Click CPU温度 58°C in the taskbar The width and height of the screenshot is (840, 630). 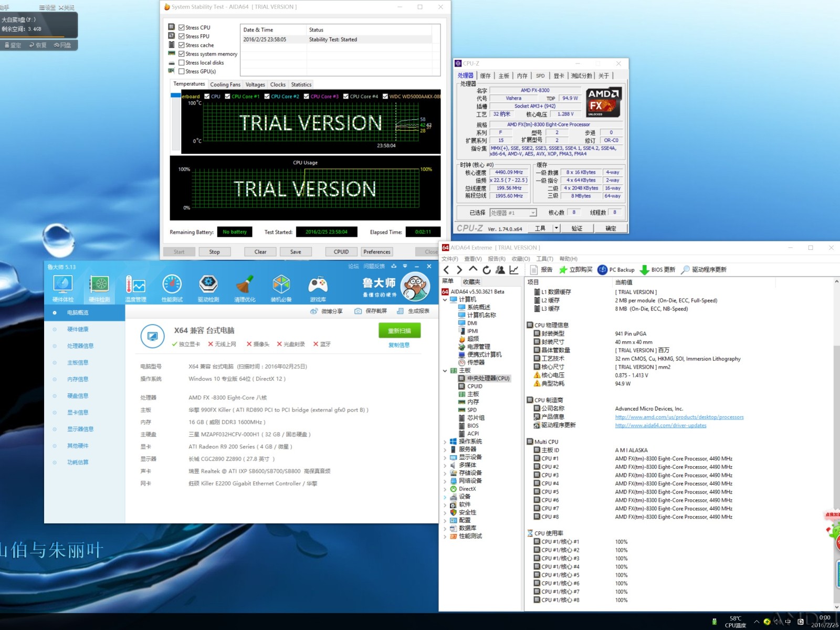pyautogui.click(x=735, y=622)
